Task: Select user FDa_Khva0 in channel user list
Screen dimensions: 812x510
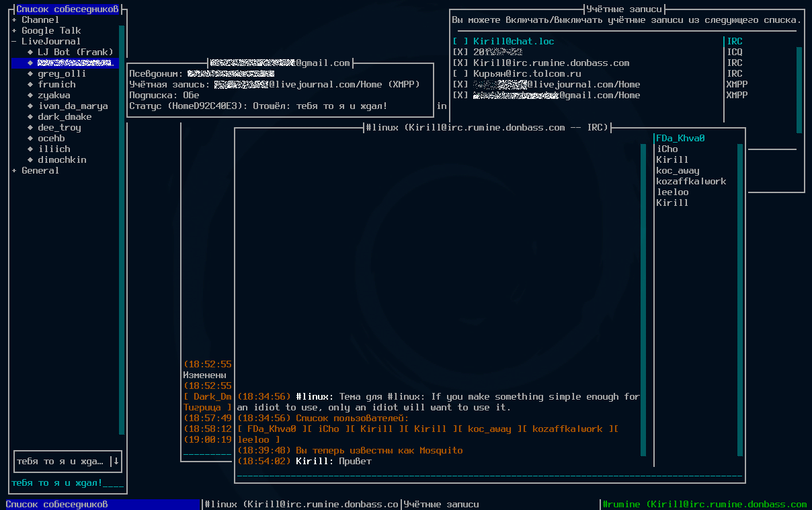Action: [680, 138]
